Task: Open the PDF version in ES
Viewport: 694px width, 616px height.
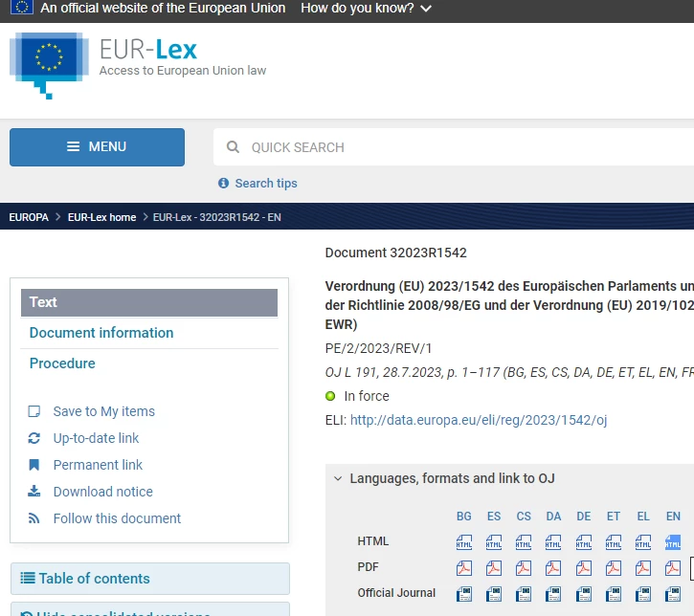Action: pyautogui.click(x=494, y=568)
